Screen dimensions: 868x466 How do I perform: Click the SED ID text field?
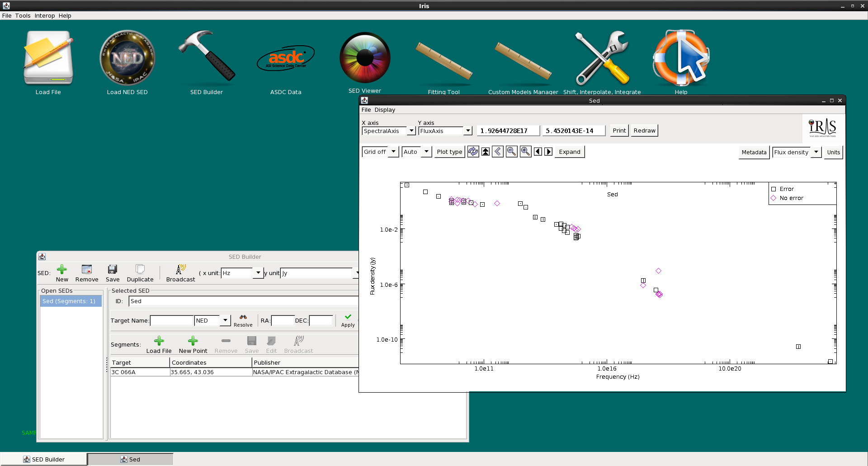(x=244, y=301)
